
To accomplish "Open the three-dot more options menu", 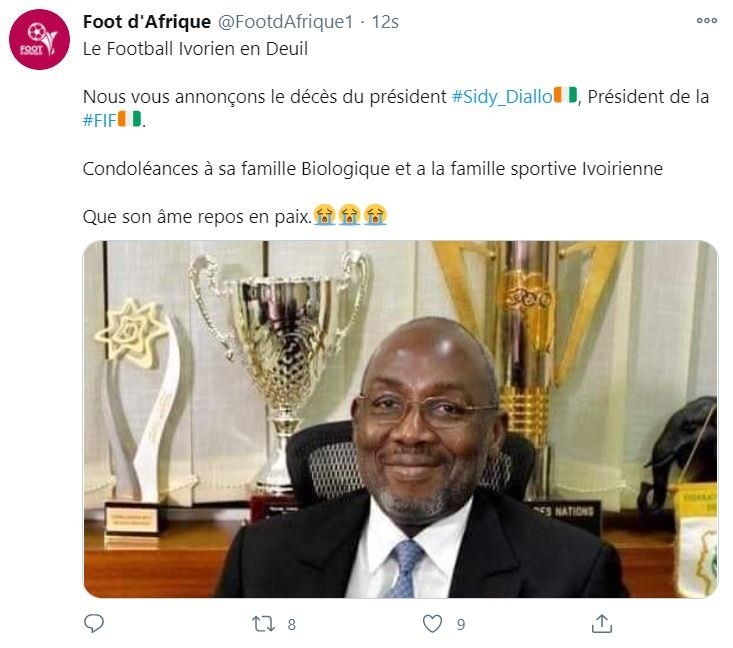I will tap(706, 21).
